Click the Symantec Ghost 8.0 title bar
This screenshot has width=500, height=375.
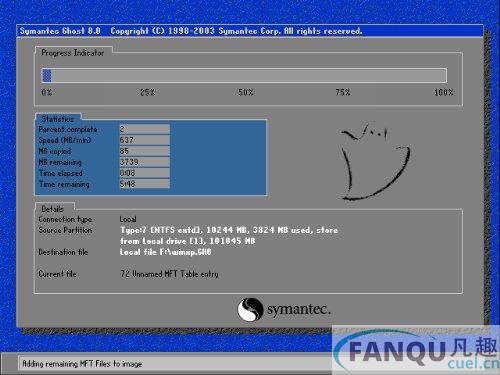[x=250, y=31]
